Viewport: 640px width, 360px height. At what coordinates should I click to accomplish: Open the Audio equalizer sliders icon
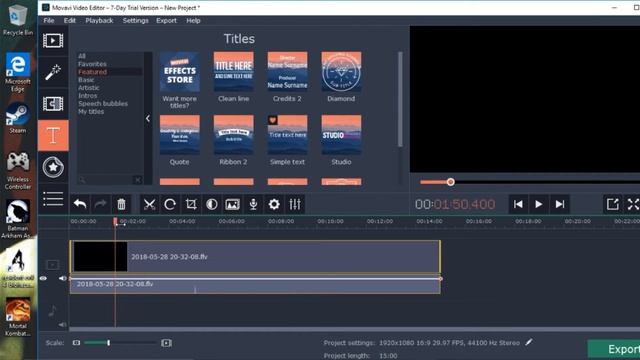point(295,204)
